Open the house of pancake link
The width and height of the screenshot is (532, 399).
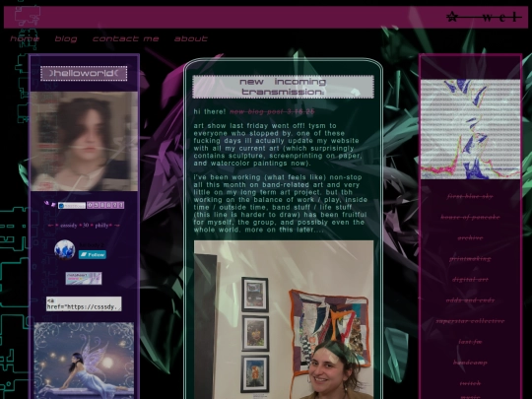(x=470, y=217)
